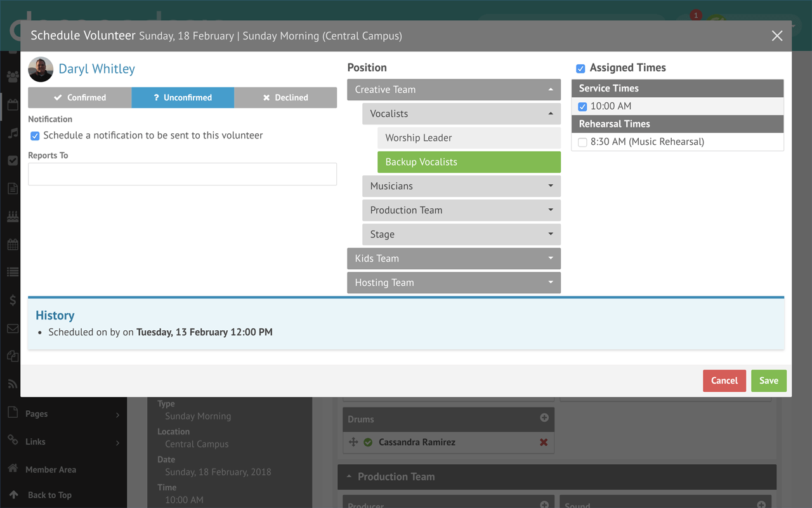The image size is (812, 508).
Task: Check the 8:30 AM Music Rehearsal box
Action: [582, 142]
